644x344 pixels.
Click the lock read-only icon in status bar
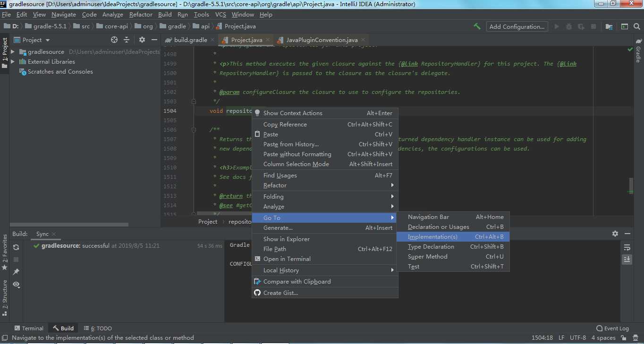(624, 337)
